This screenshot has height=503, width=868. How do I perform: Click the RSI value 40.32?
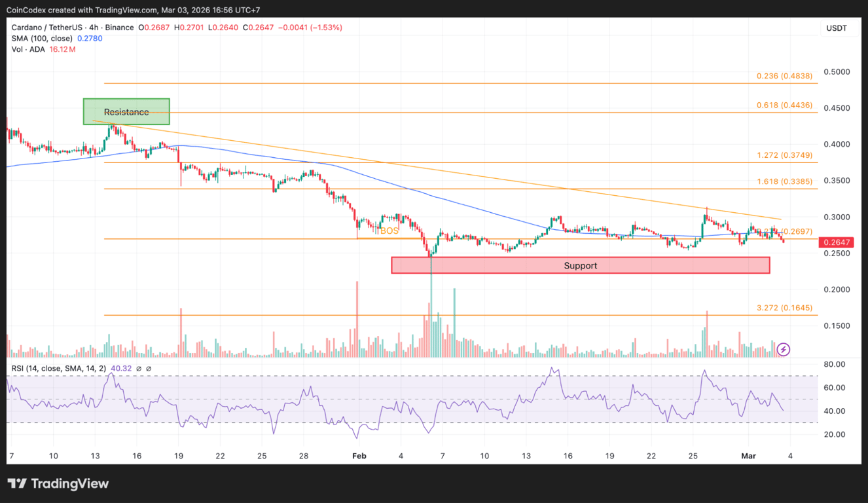(122, 368)
